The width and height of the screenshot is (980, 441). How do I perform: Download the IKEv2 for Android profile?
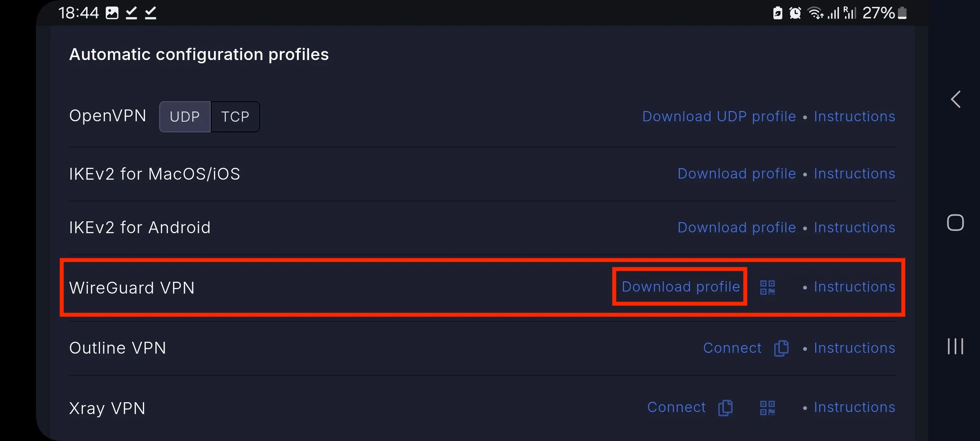[x=737, y=228]
